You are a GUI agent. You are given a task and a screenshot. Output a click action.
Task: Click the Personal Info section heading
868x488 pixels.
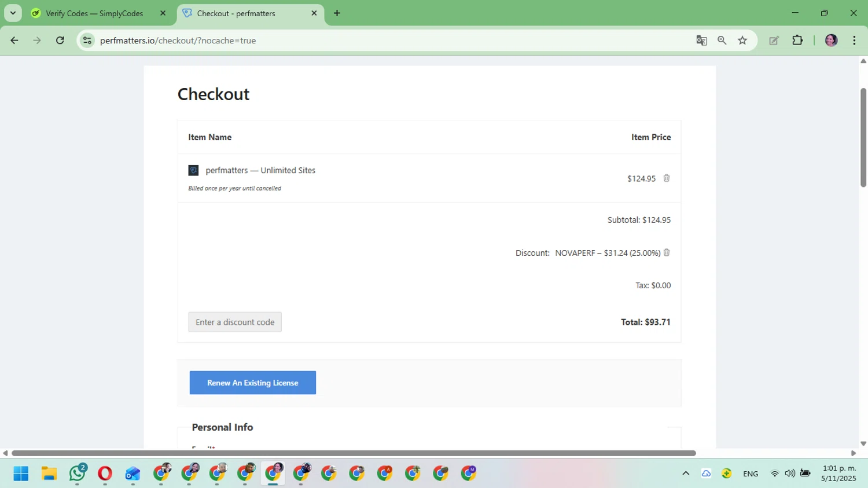[x=222, y=427]
